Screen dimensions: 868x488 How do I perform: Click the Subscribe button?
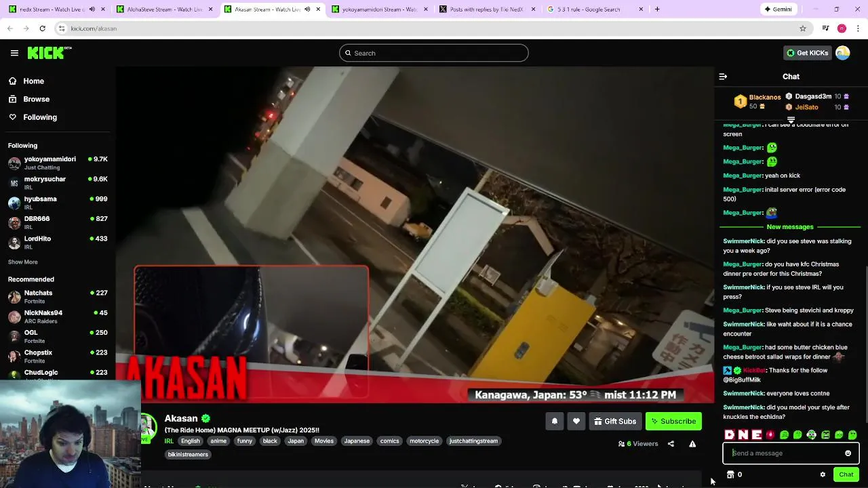pos(673,422)
